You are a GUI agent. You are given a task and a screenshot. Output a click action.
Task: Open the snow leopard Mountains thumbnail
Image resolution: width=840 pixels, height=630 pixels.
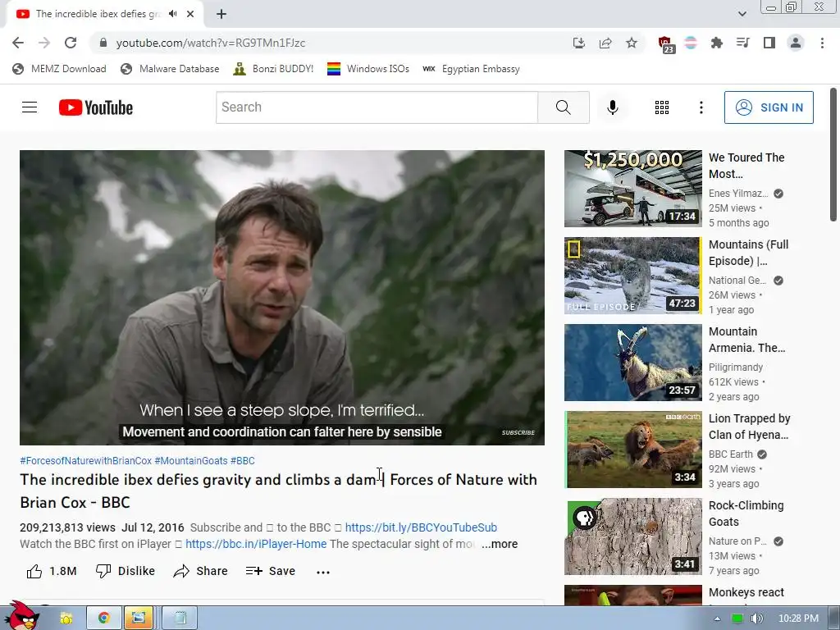[632, 275]
